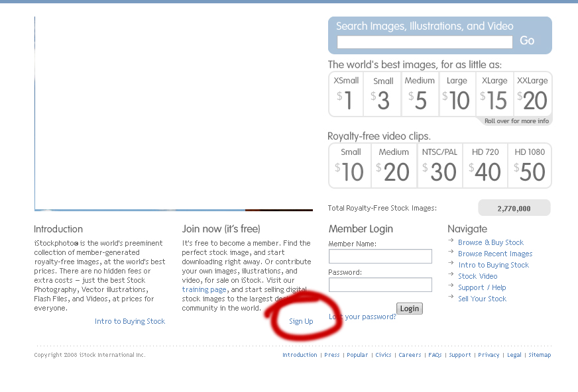Select the Medium $5 image price box

pos(420,94)
